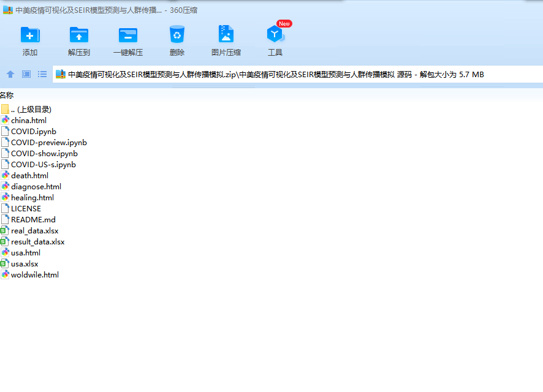
Task: Click the woldwile.html file icon
Action: [5, 275]
